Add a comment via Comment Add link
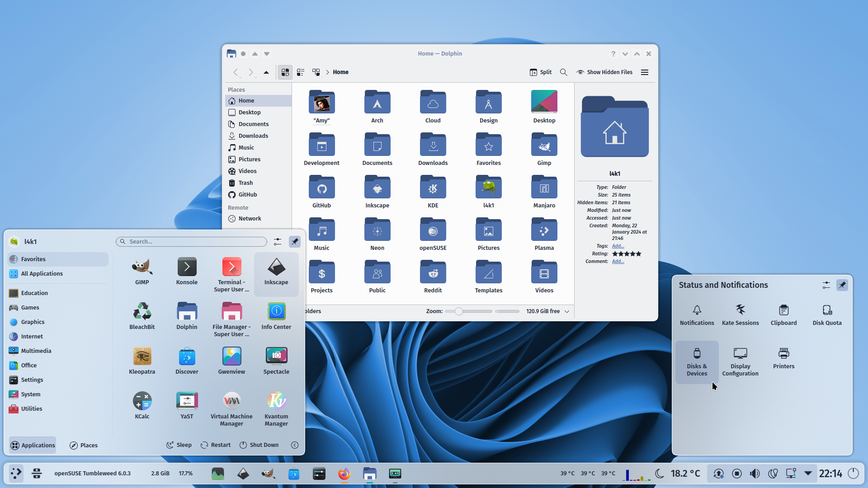868x488 pixels. pyautogui.click(x=618, y=261)
